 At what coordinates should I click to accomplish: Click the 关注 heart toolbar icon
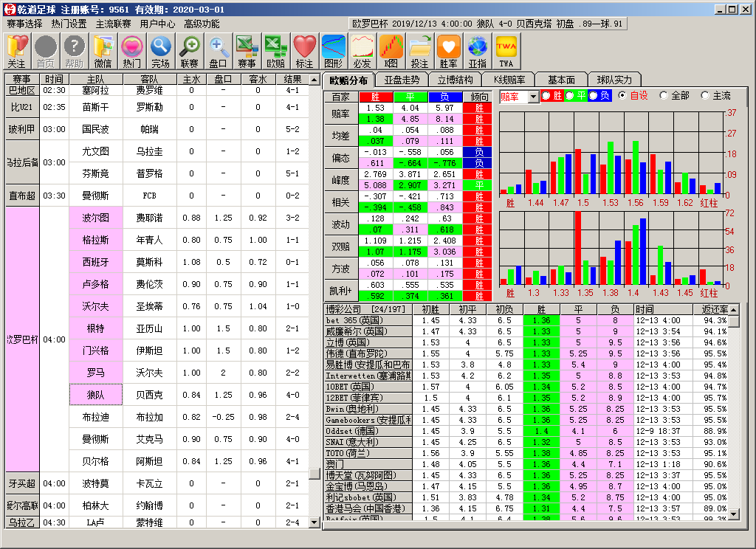click(x=17, y=52)
